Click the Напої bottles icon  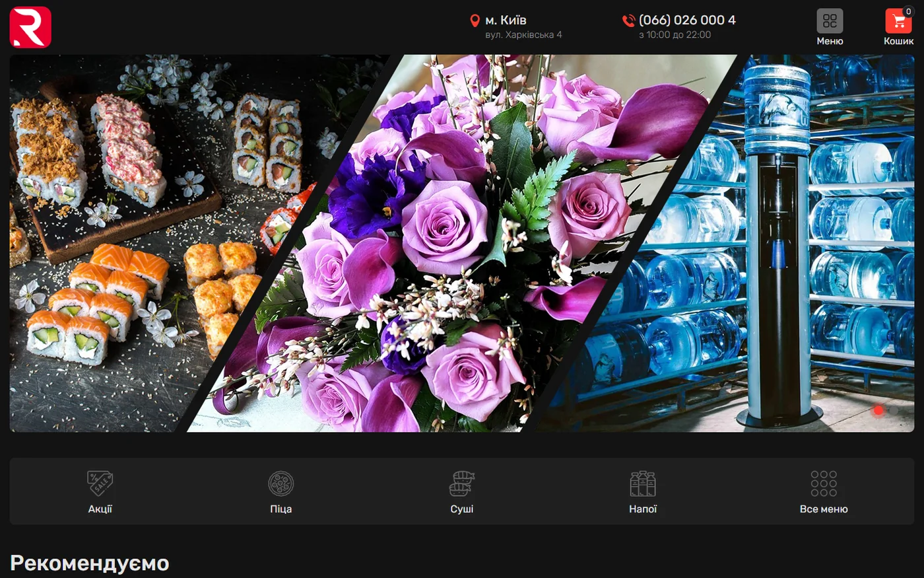coord(643,484)
